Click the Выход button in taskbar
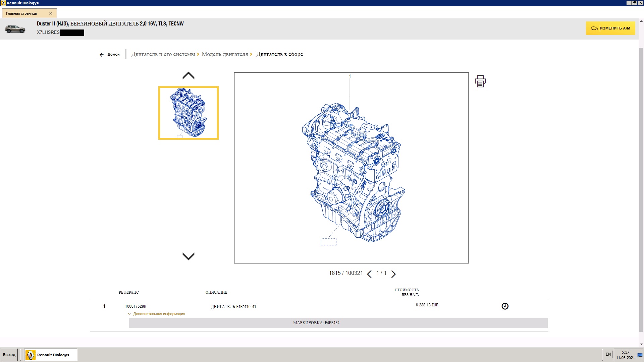The height and width of the screenshot is (362, 644). [x=9, y=355]
